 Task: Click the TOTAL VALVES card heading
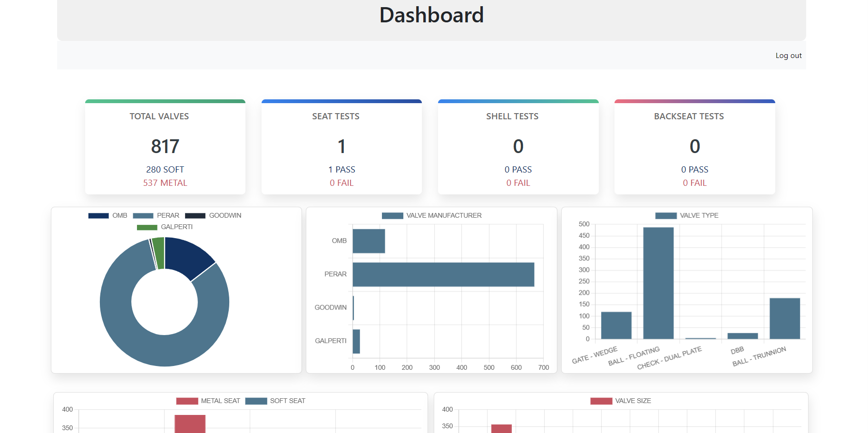coord(159,116)
